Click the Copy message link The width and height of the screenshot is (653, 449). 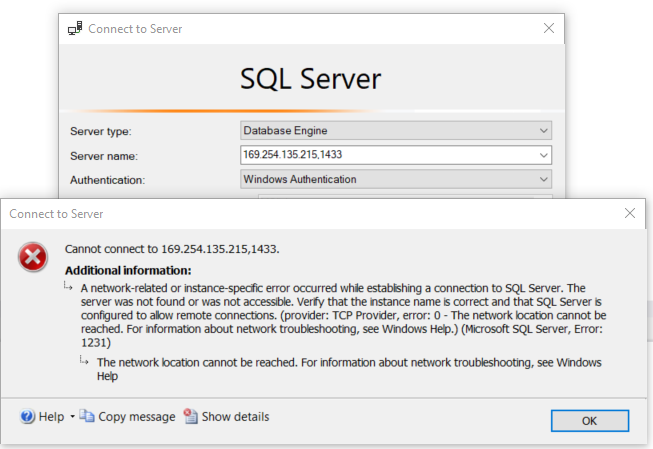point(137,417)
